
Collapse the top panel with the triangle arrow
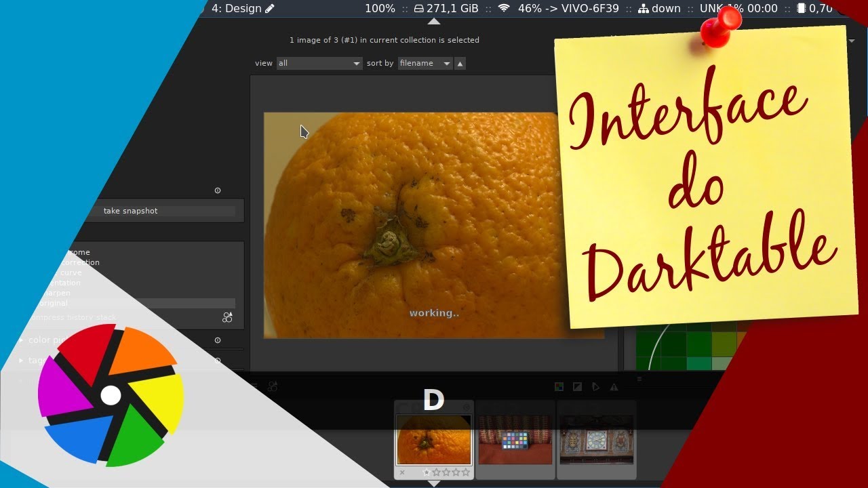434,21
